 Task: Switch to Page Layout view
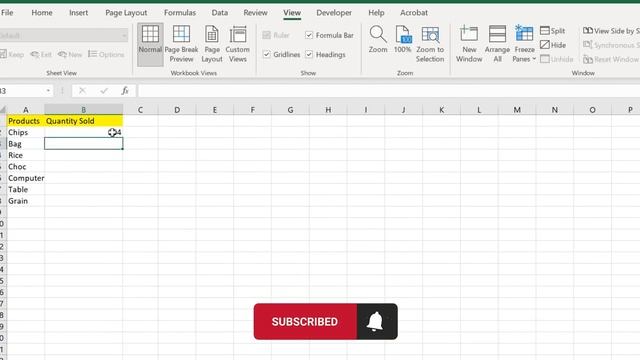(x=212, y=44)
